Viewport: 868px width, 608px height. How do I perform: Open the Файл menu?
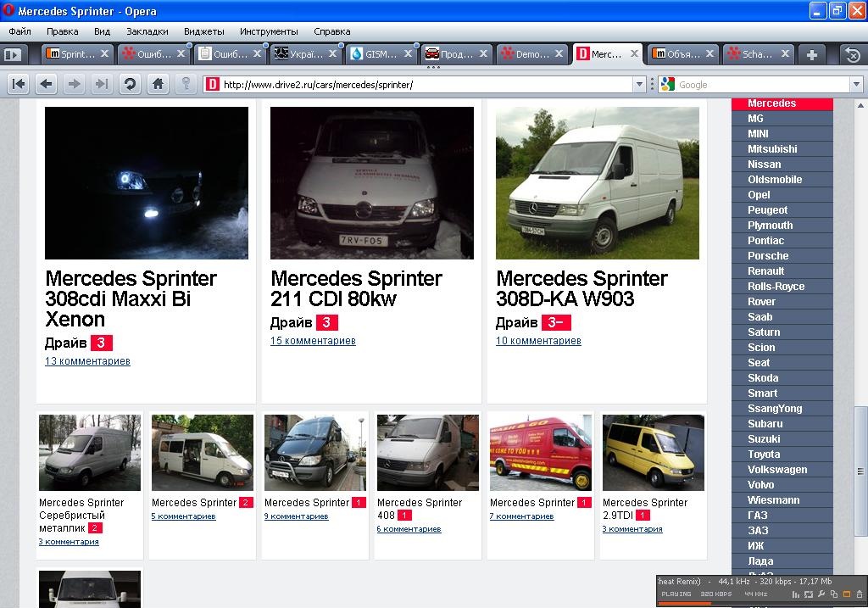20,31
